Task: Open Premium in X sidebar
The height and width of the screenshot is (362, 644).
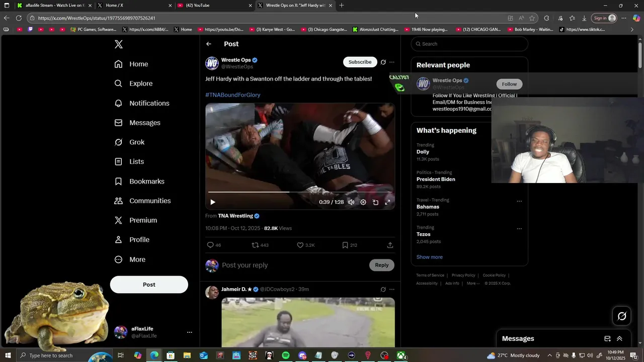Action: [136, 220]
